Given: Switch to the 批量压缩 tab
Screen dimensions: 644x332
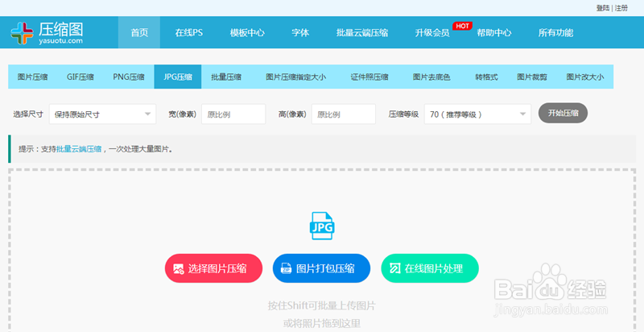Looking at the screenshot, I should click(x=226, y=77).
